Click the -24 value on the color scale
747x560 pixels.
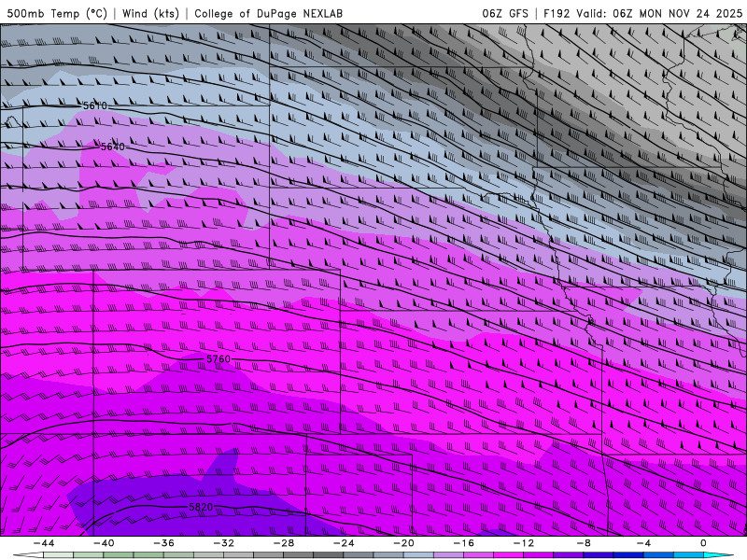click(344, 543)
